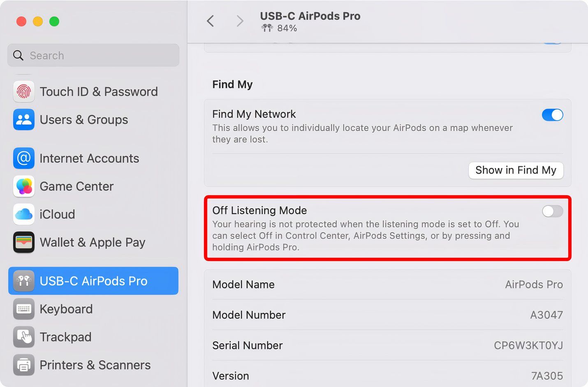
Task: Enable the Off Listening Mode toggle
Action: [553, 211]
